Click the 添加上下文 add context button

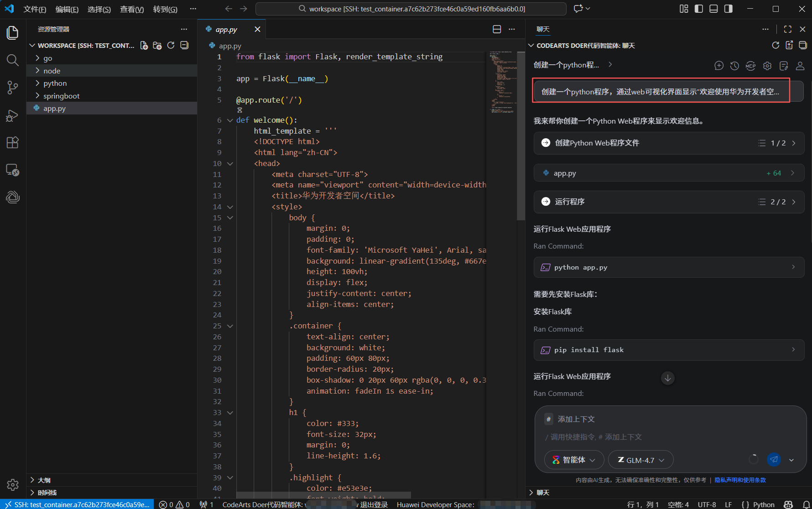(x=570, y=419)
